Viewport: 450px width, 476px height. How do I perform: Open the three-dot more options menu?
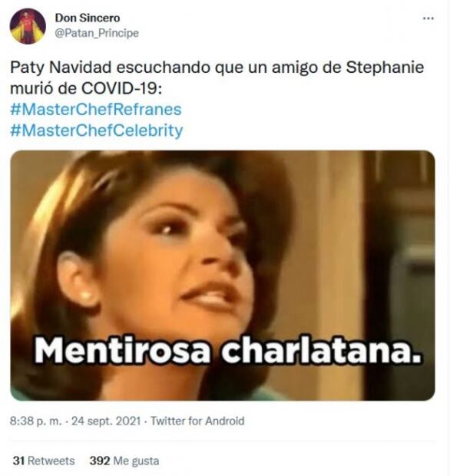point(428,18)
